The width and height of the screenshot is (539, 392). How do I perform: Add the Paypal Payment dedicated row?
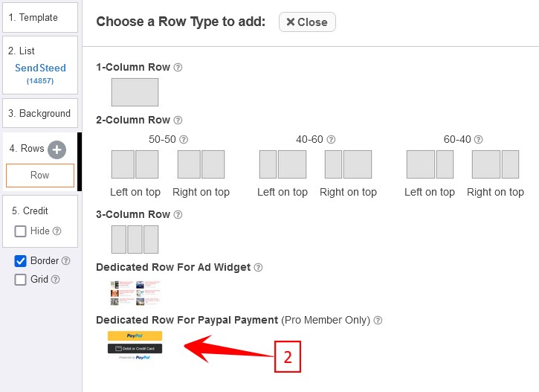pyautogui.click(x=135, y=345)
